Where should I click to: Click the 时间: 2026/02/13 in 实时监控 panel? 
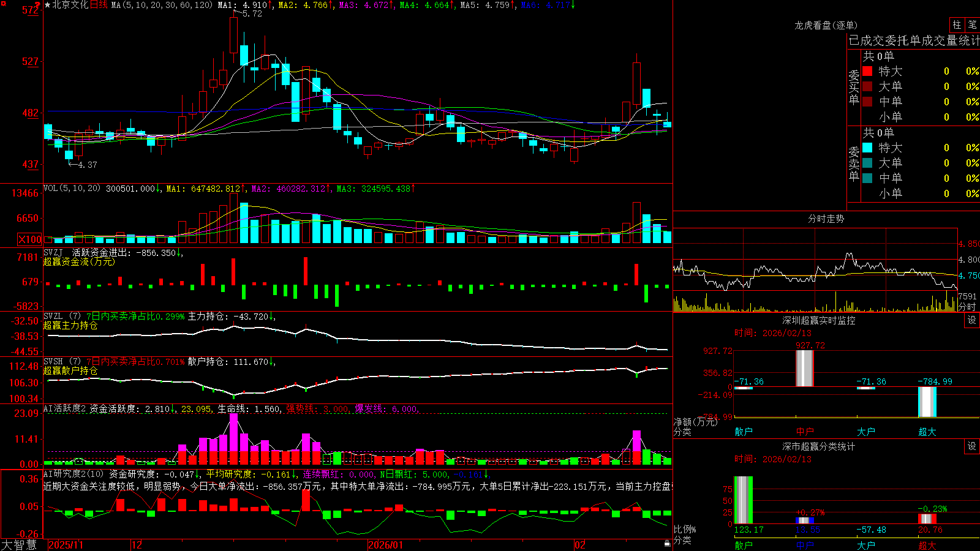pyautogui.click(x=773, y=333)
